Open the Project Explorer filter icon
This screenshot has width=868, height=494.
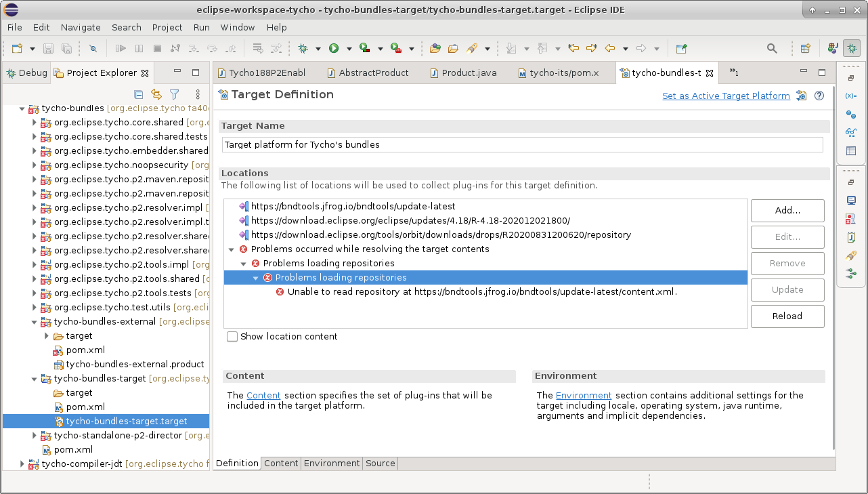click(x=174, y=94)
